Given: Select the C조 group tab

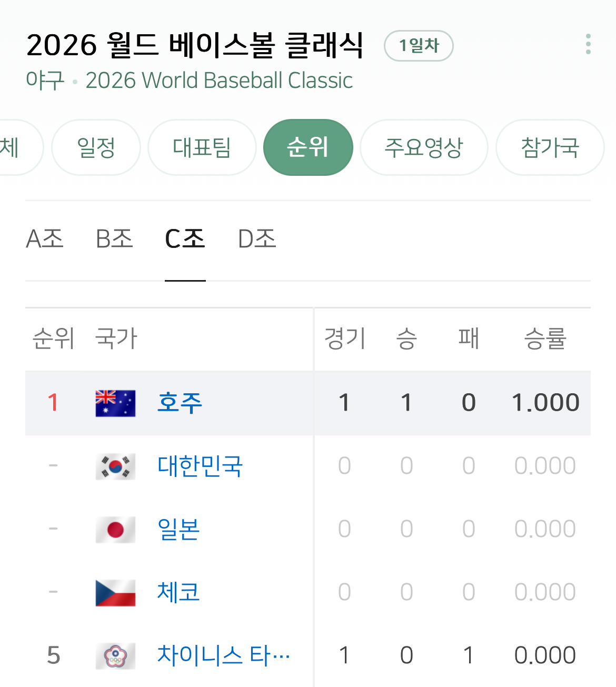Looking at the screenshot, I should click(185, 240).
